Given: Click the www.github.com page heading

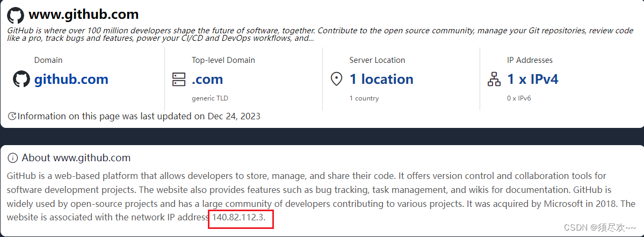Looking at the screenshot, I should [83, 15].
